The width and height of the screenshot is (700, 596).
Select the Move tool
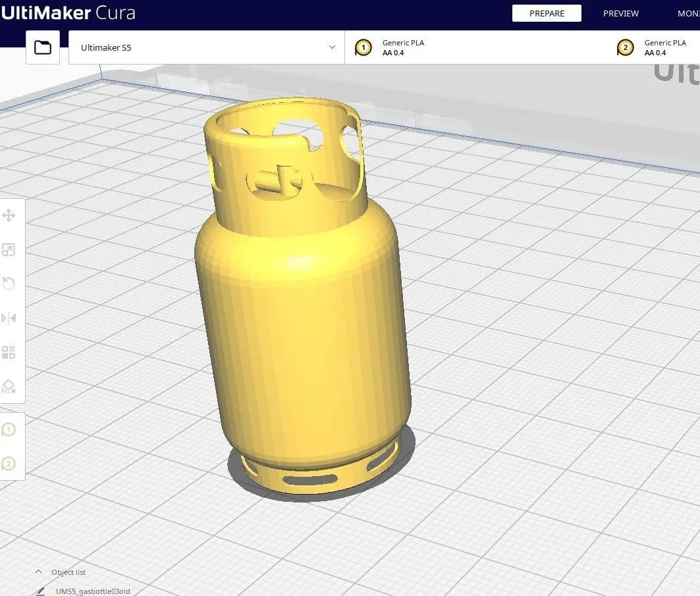coord(9,215)
